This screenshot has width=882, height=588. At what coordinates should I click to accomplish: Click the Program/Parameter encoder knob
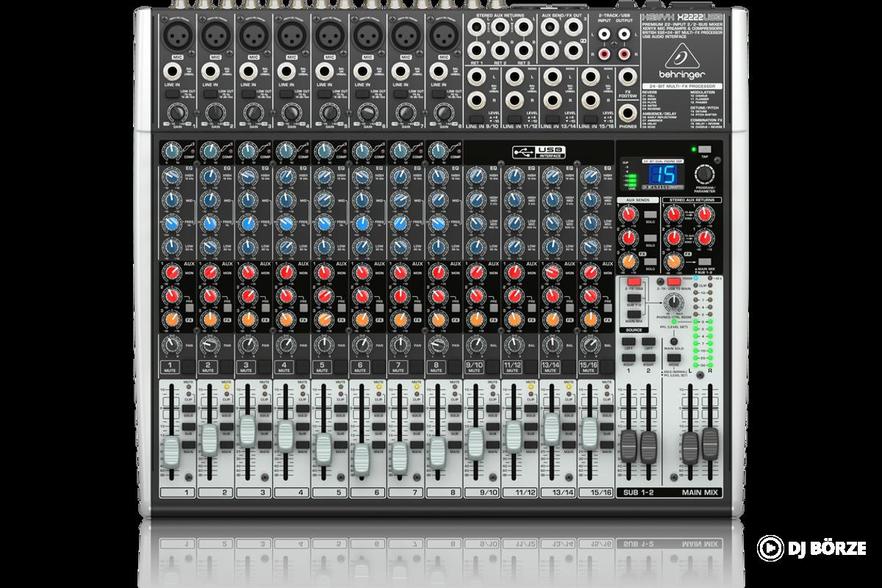click(x=706, y=173)
